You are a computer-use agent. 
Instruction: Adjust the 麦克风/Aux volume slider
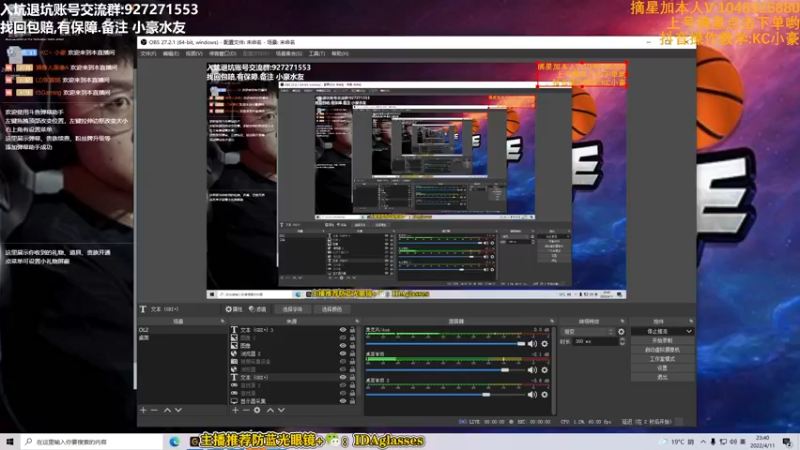click(445, 344)
